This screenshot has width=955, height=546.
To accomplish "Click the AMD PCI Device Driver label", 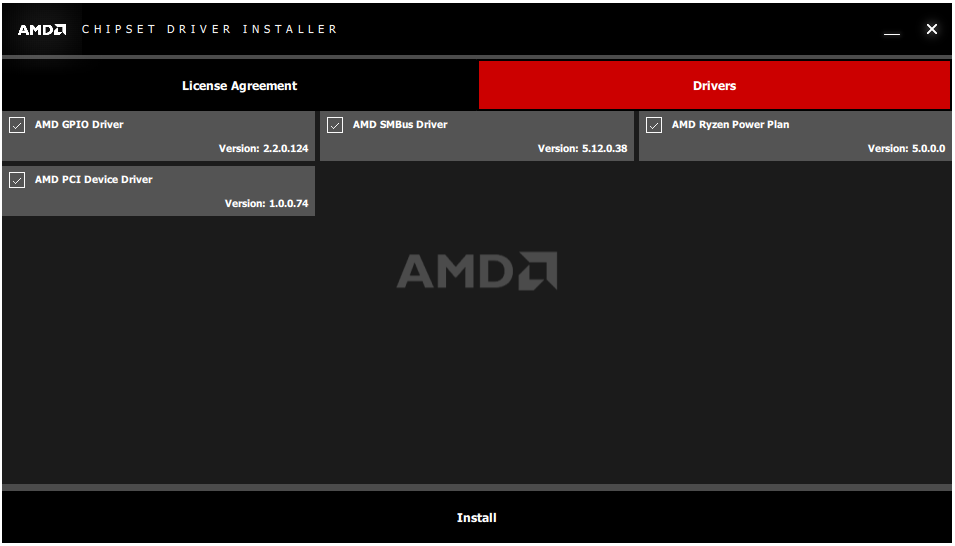I will point(94,179).
